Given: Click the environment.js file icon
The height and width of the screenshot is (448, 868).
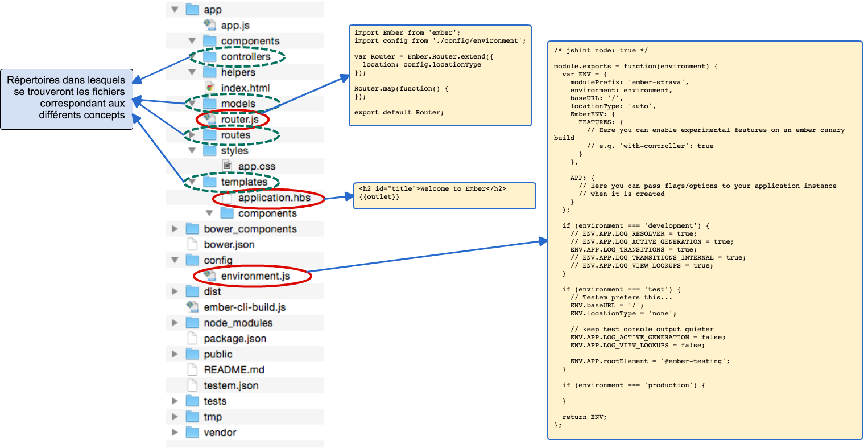Looking at the screenshot, I should click(210, 276).
